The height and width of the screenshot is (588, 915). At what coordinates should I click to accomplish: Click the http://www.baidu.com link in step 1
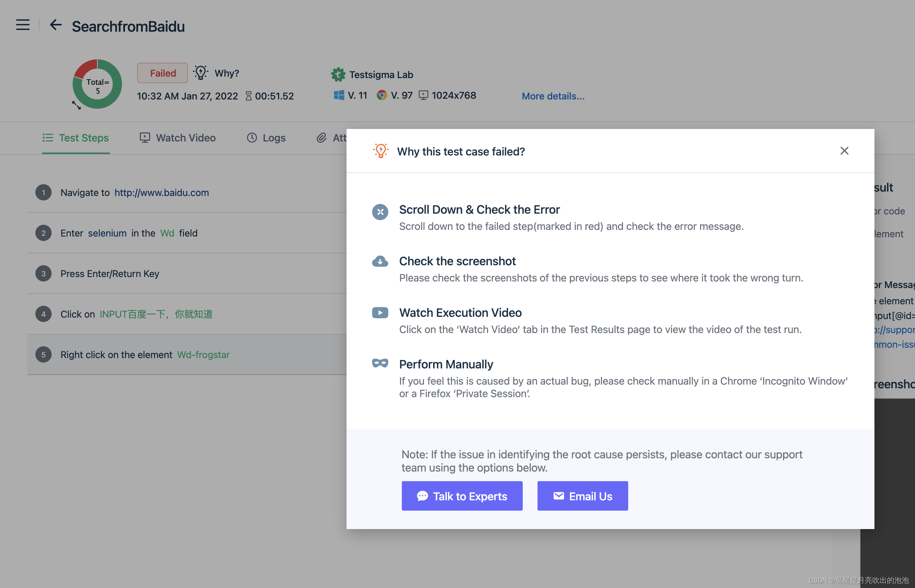pos(161,192)
